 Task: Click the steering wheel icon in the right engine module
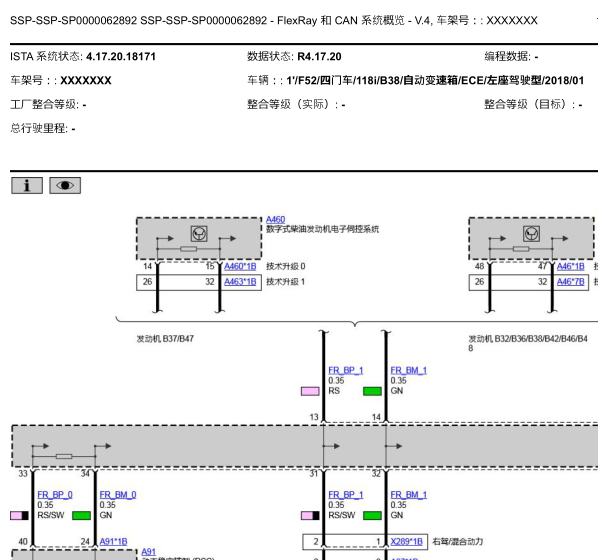(x=532, y=233)
